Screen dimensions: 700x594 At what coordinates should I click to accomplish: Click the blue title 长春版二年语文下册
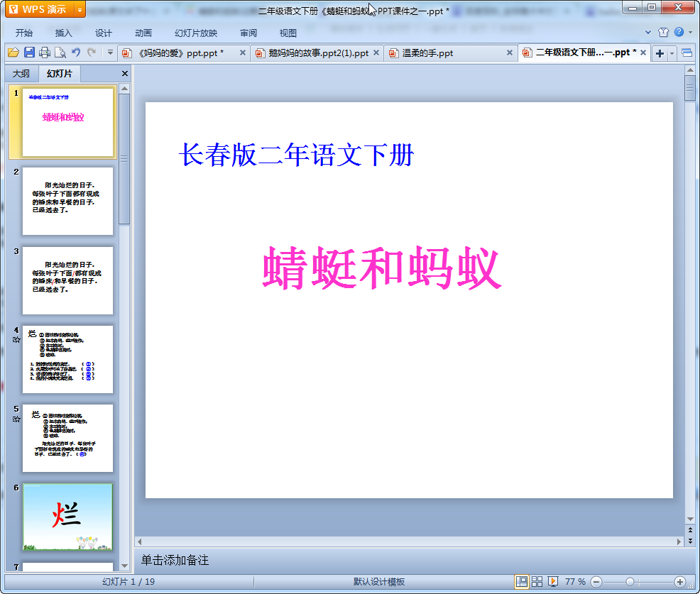point(297,155)
